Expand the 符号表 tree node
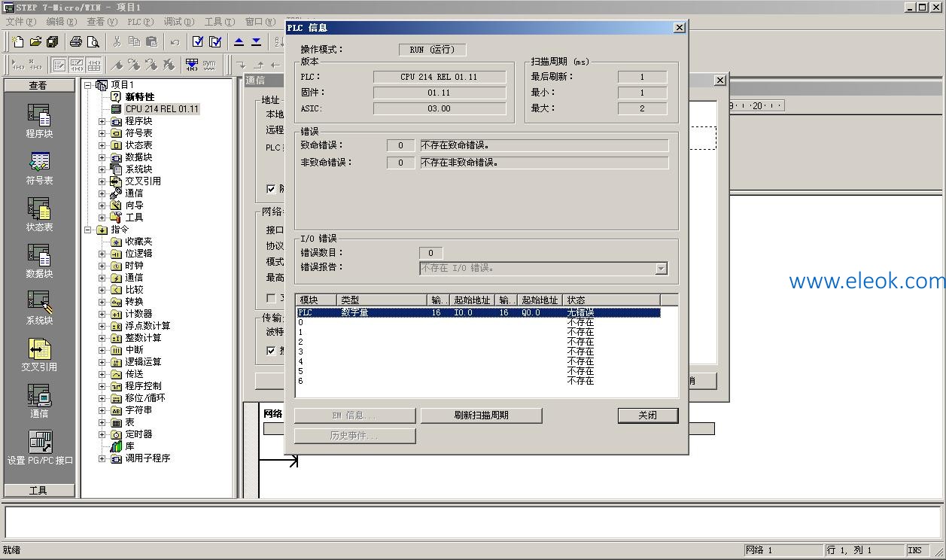Image resolution: width=946 pixels, height=560 pixels. pos(102,133)
